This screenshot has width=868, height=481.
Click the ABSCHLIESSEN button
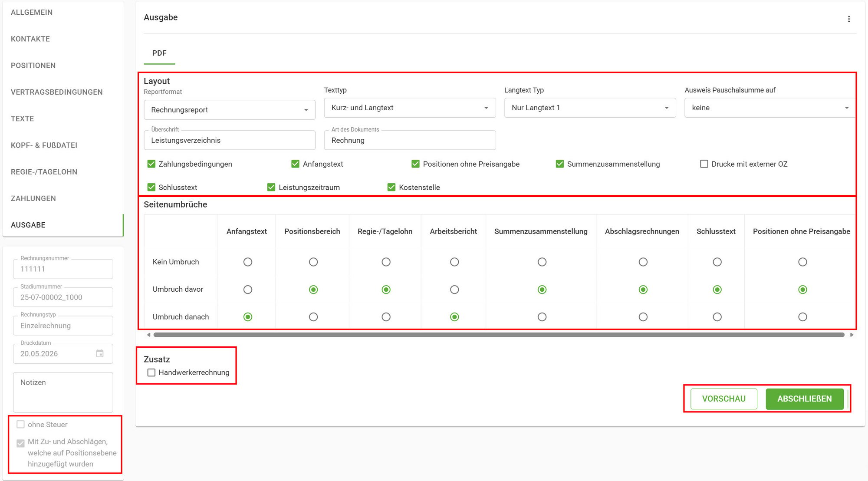(x=805, y=399)
